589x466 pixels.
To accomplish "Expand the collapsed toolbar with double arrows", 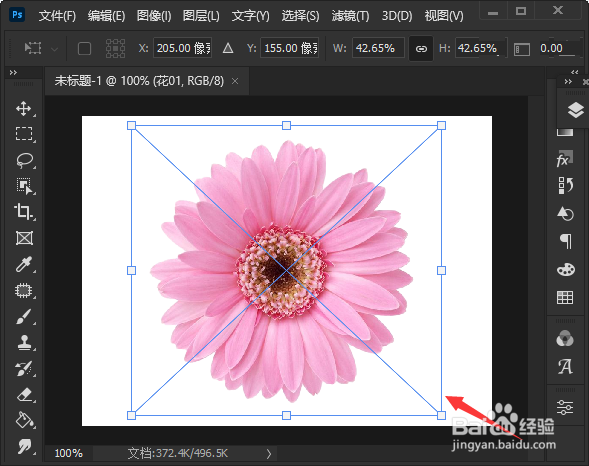I will click(x=14, y=72).
